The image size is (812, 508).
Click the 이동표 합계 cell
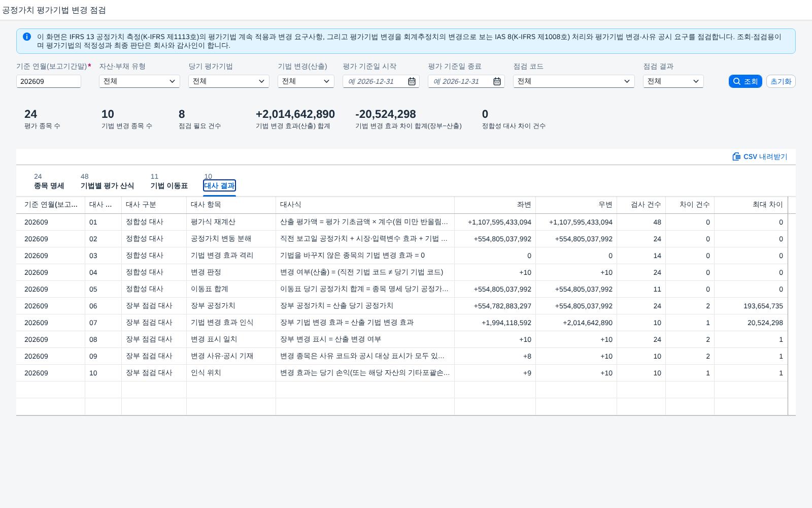click(231, 289)
